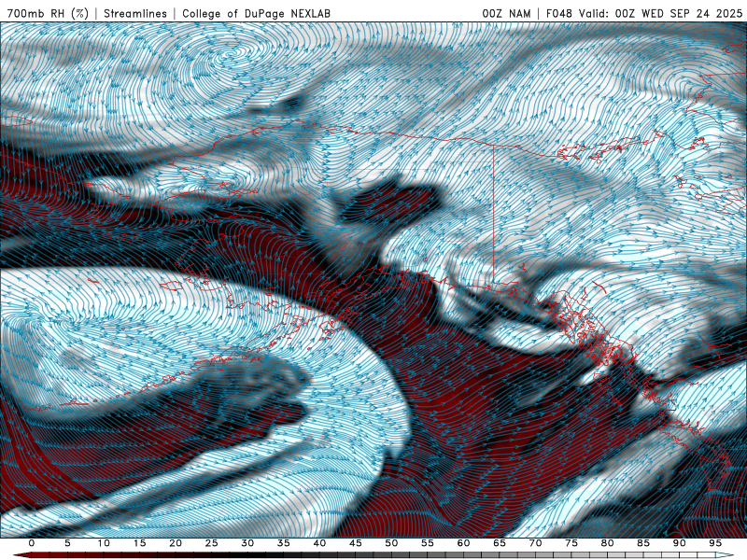Click the '65' colorbar tick label
This screenshot has width=747, height=560.
click(500, 543)
